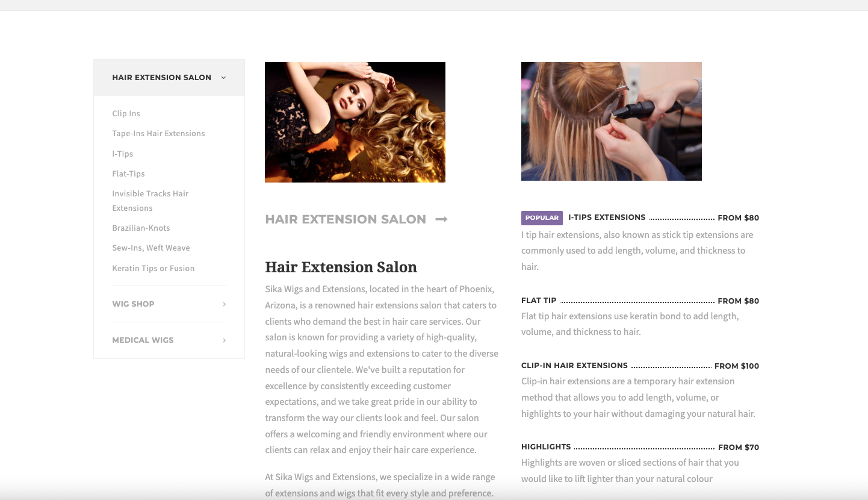Click the purple Popular badge

542,217
